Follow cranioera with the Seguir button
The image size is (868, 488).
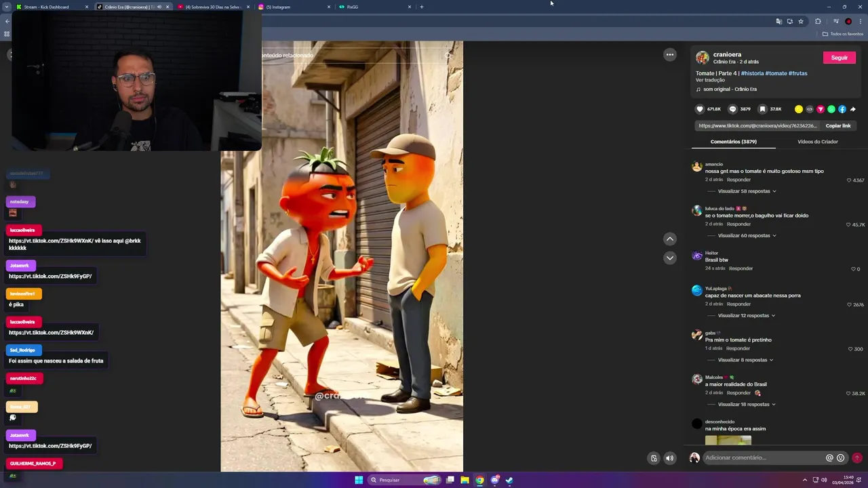[840, 58]
